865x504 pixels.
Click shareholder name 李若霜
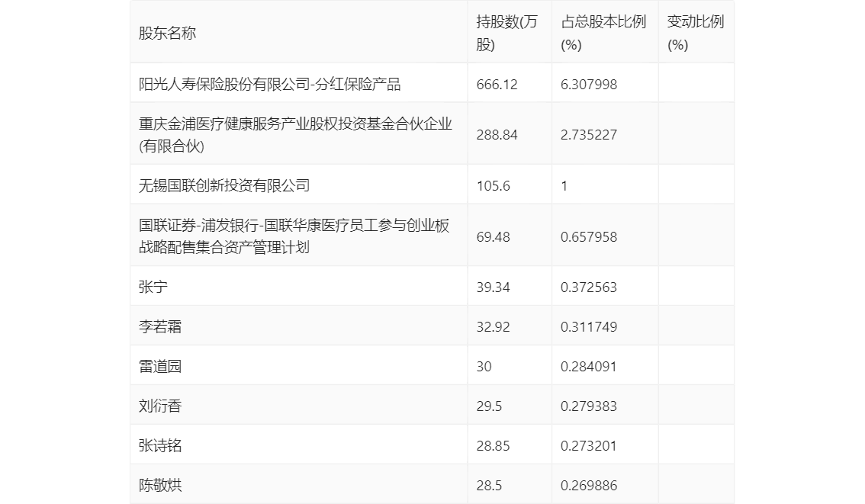tap(160, 327)
